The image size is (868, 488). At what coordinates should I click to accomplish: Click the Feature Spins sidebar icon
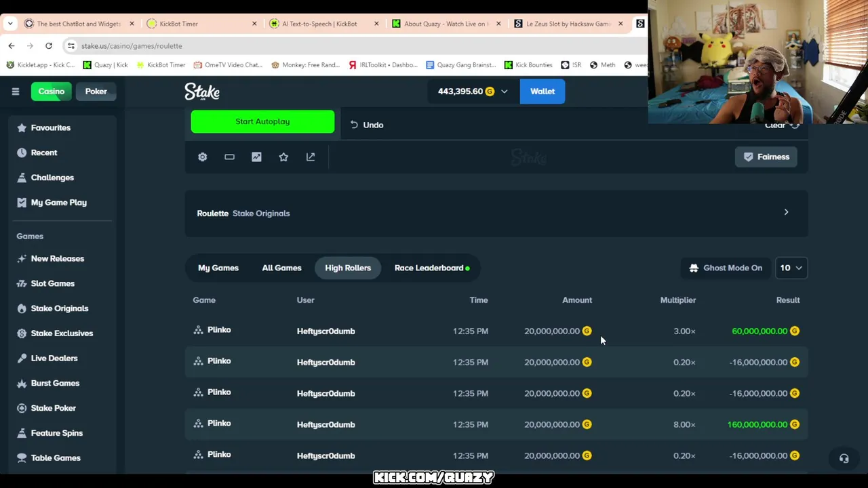tap(22, 433)
